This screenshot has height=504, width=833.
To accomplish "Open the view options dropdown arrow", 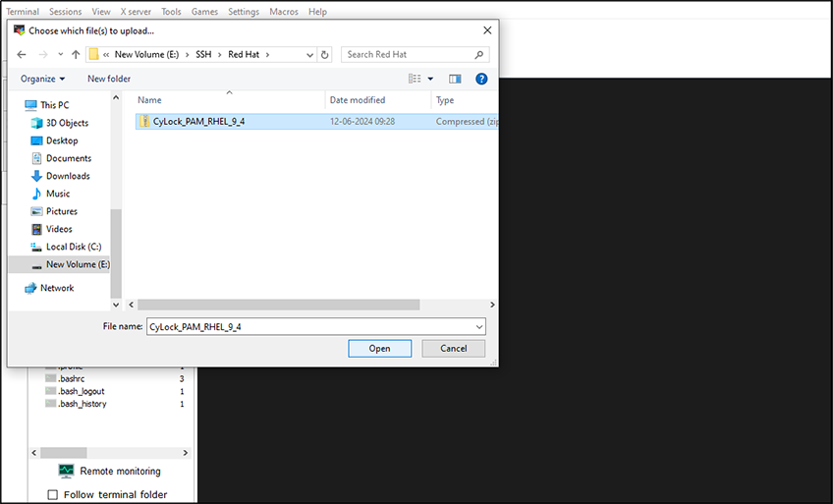I will click(x=430, y=79).
